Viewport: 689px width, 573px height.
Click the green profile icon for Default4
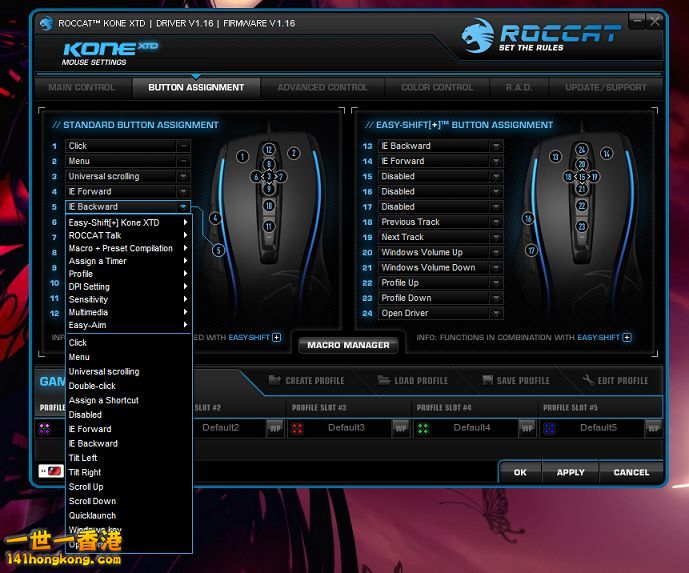pyautogui.click(x=423, y=428)
